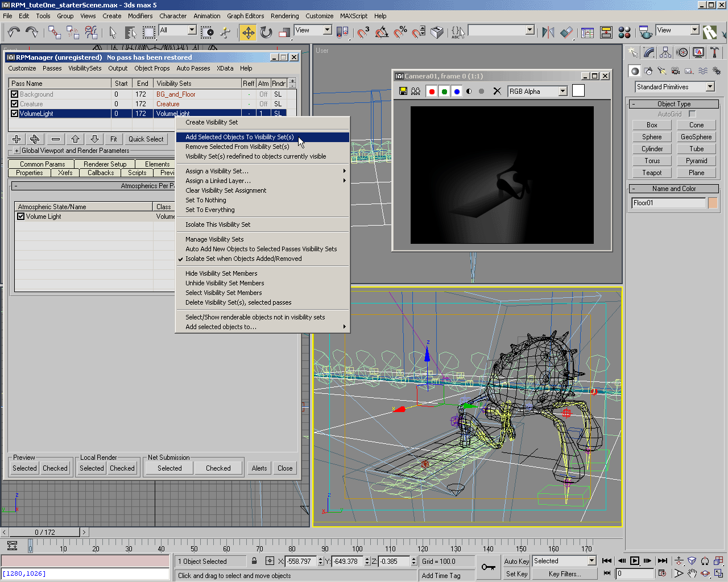Screen dimensions: 728x582
Task: Enable the AutoGrid checkbox
Action: tap(692, 114)
